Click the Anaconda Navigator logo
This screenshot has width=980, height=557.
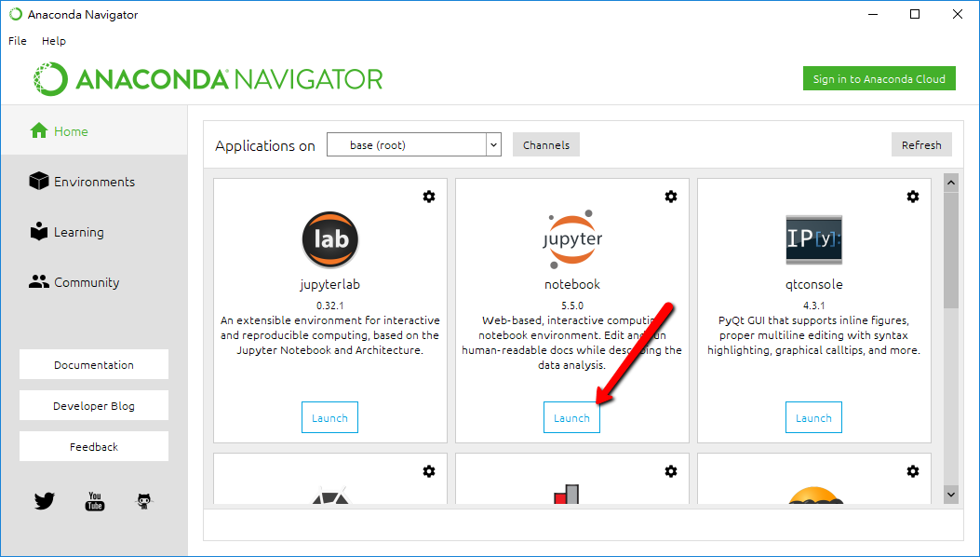[208, 79]
